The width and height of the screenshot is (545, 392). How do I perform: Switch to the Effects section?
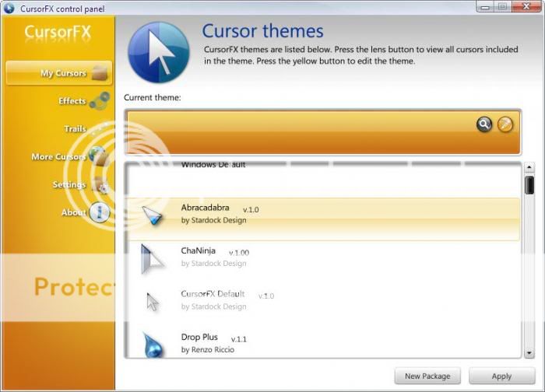72,101
